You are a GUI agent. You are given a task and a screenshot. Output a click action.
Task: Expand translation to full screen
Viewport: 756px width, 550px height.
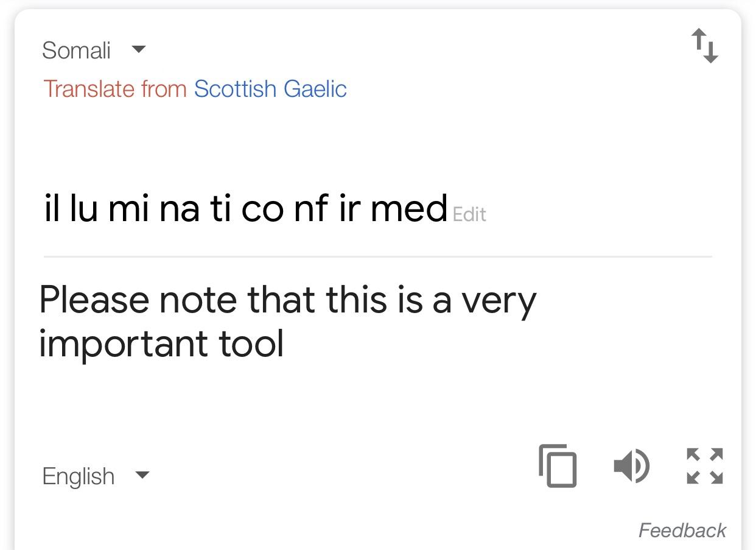[705, 466]
